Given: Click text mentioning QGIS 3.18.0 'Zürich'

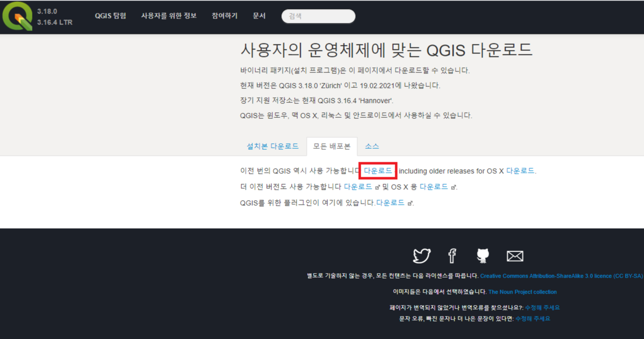Looking at the screenshot, I should pos(340,85).
